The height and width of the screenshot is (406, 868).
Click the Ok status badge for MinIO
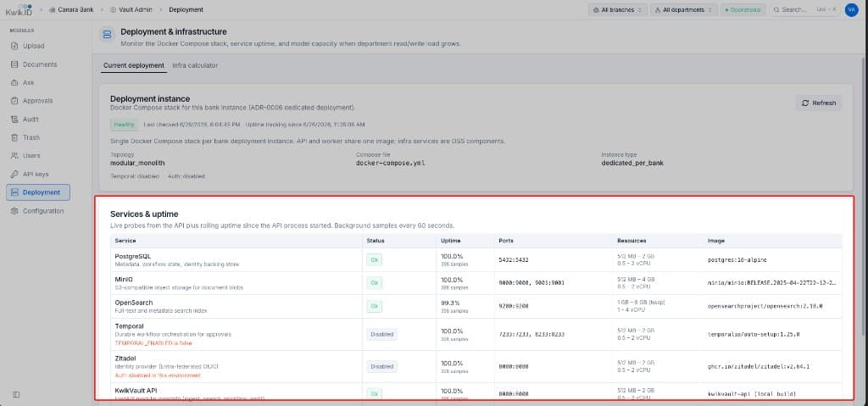point(374,283)
